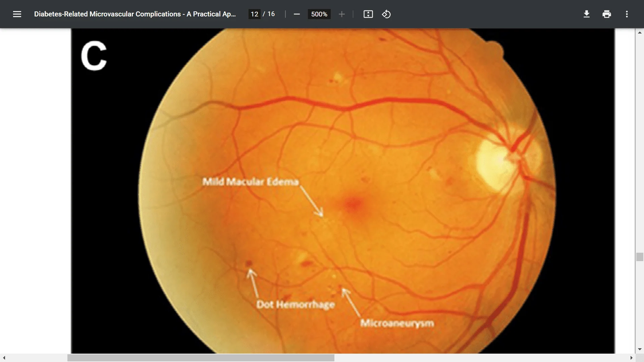This screenshot has height=362, width=644.
Task: Click the horizontal scrollbar right arrow
Action: point(631,358)
